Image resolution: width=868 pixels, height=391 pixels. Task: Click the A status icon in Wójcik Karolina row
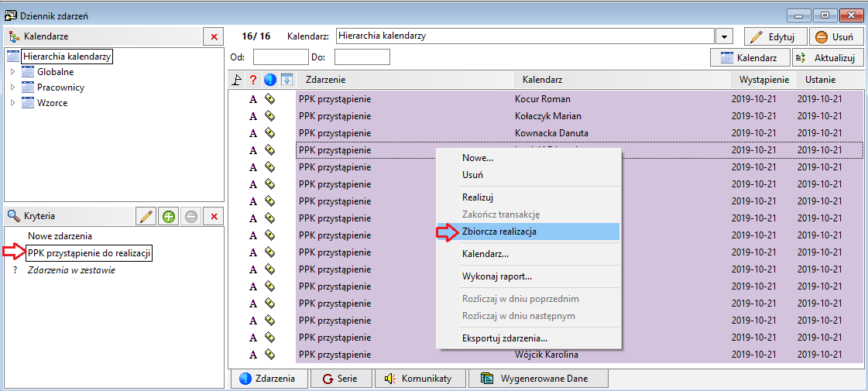pos(253,355)
